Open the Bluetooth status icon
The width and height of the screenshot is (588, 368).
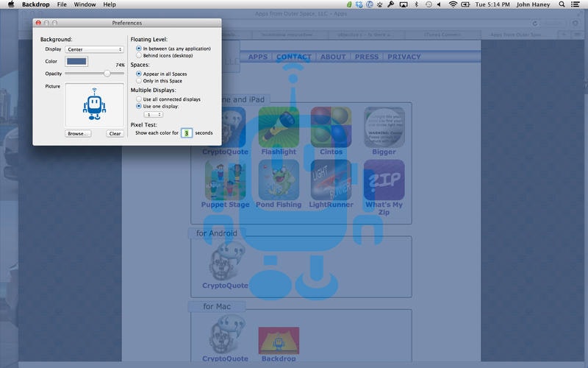tap(416, 4)
